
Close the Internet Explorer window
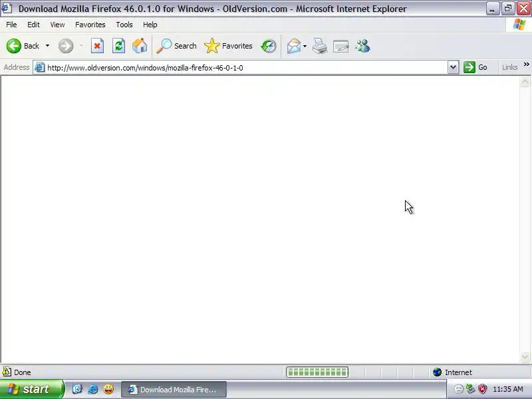click(523, 9)
